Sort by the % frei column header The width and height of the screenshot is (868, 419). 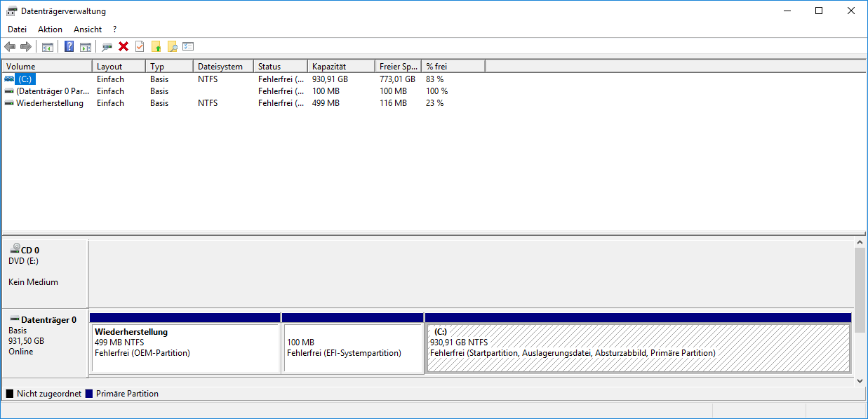tap(453, 67)
